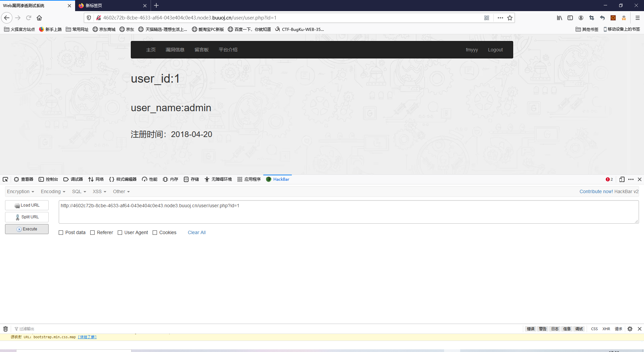Viewport: 644px width, 352px height.
Task: Open the SQL dropdown in HackBar
Action: [x=78, y=191]
